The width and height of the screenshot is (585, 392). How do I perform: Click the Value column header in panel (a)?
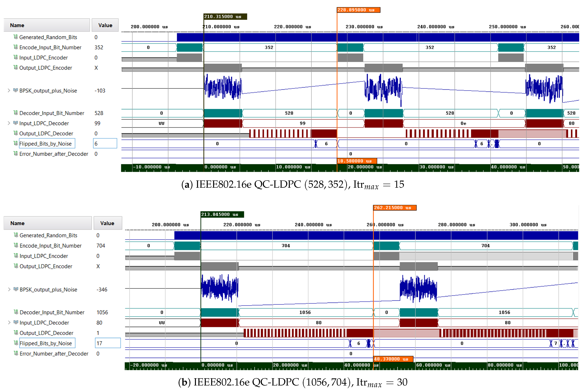(x=105, y=25)
